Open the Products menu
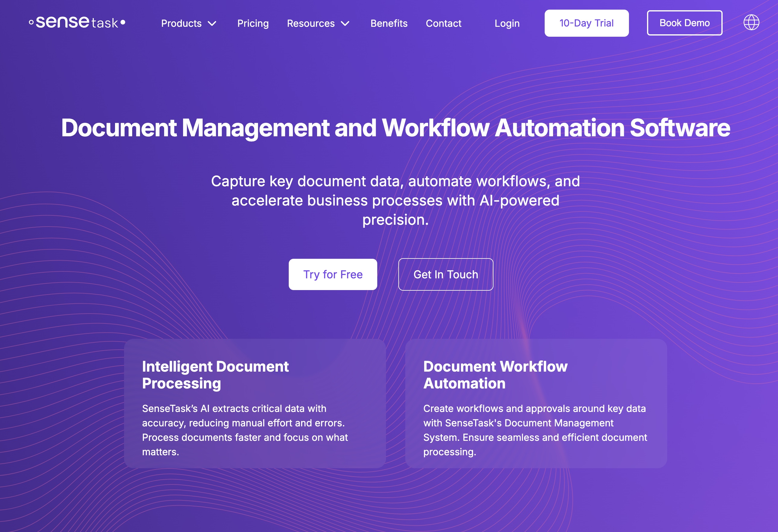The height and width of the screenshot is (532, 778). 182,23
